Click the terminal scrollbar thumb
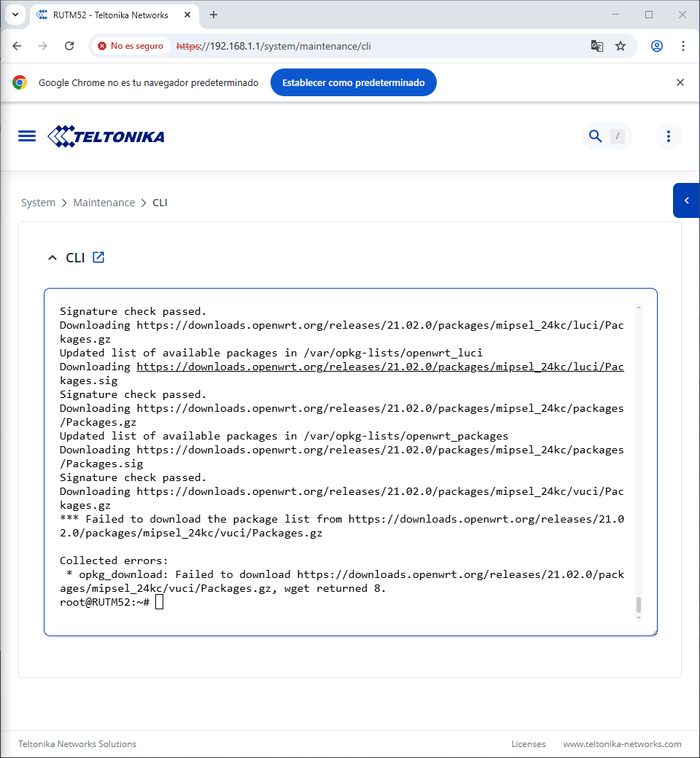The height and width of the screenshot is (758, 700). (639, 604)
